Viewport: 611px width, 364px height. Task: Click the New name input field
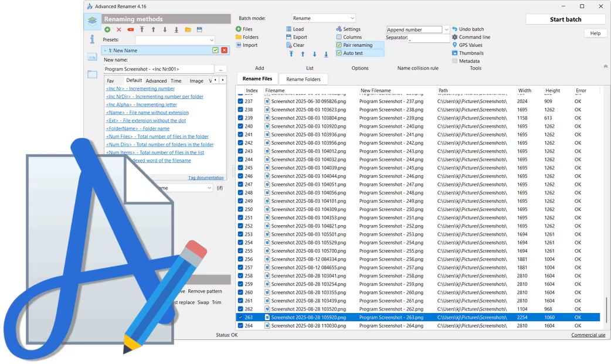click(x=158, y=69)
